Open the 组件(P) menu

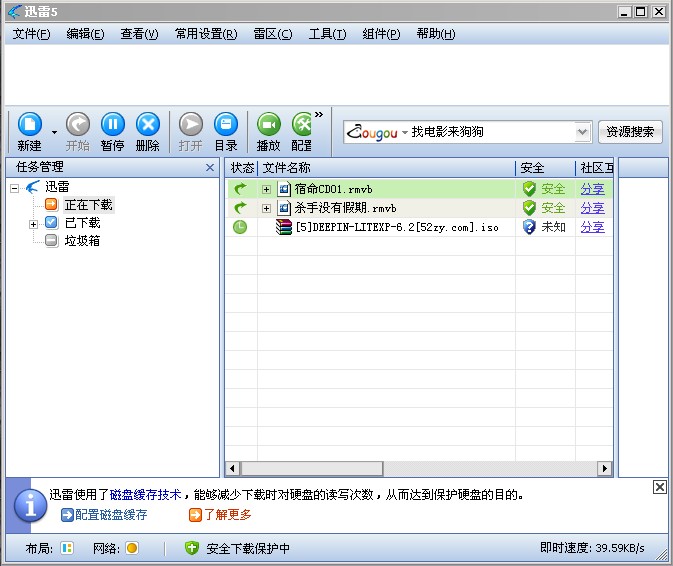[381, 33]
